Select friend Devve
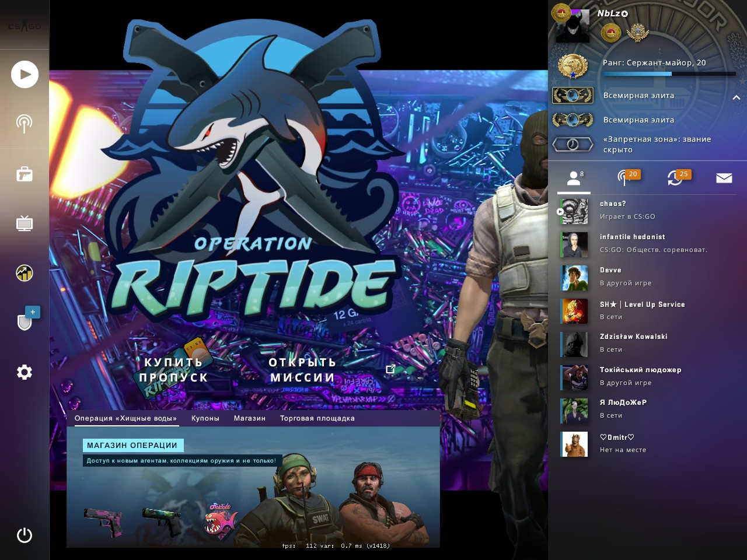The height and width of the screenshot is (560, 747). (x=647, y=277)
